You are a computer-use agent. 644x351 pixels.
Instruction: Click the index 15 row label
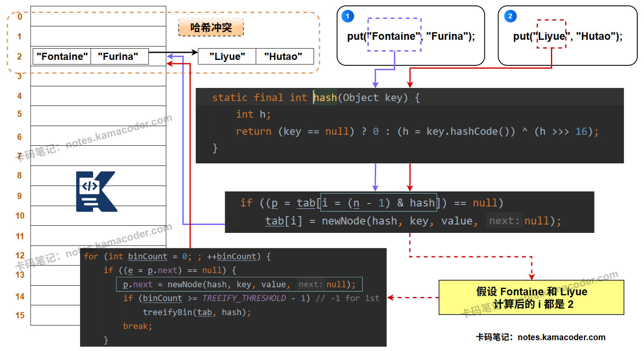click(20, 315)
